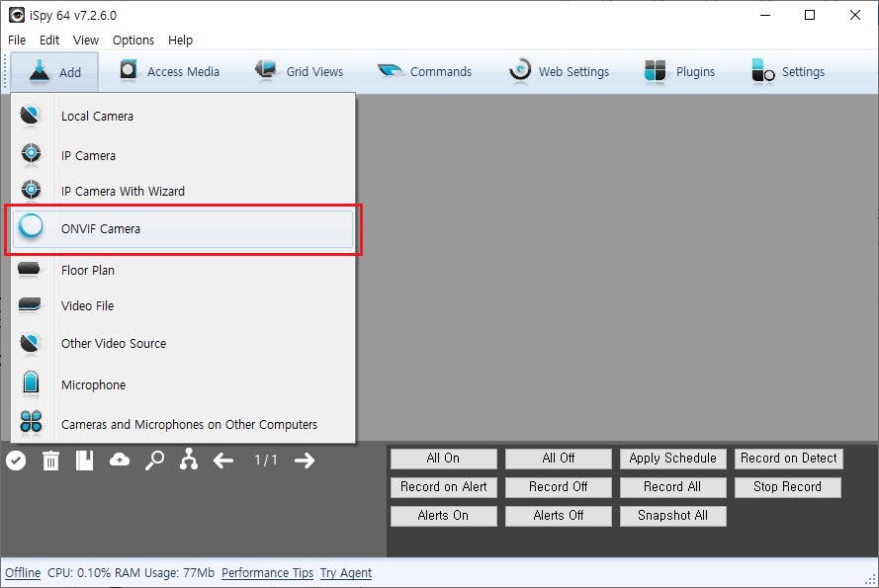Screen dimensions: 879x588
Task: Click the cloud upload icon
Action: pyautogui.click(x=120, y=460)
